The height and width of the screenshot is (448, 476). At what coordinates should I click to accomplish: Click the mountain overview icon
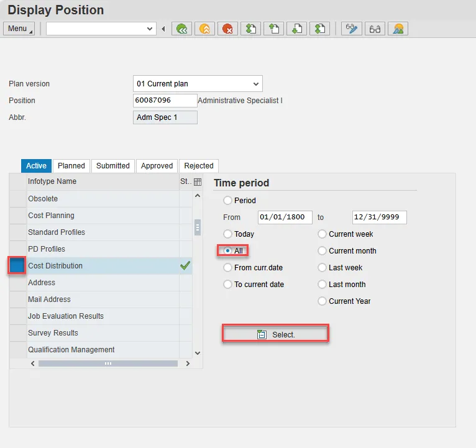tap(398, 29)
